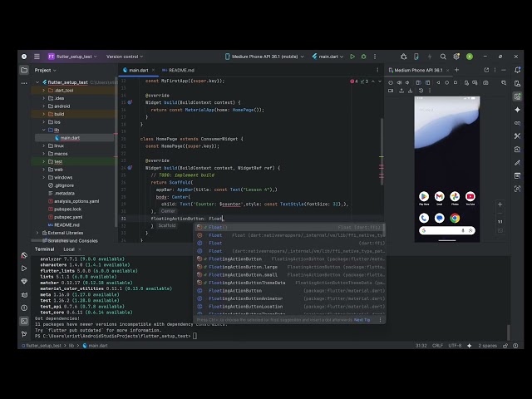Viewport: 532px width, 399px height.
Task: Record emulator screen video icon
Action: pos(391,91)
